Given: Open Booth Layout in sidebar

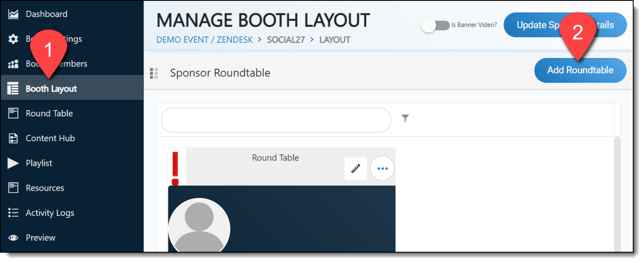Looking at the screenshot, I should coord(51,89).
